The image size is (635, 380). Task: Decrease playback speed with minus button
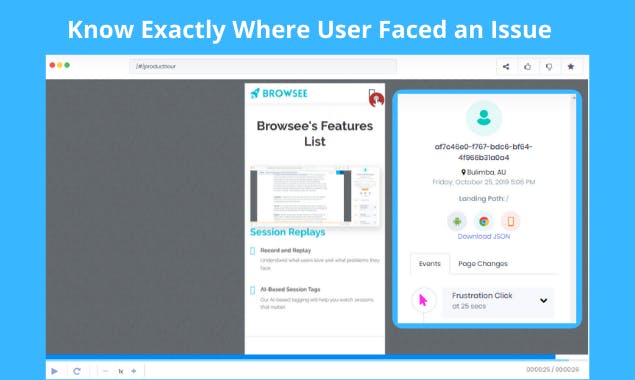click(x=105, y=371)
